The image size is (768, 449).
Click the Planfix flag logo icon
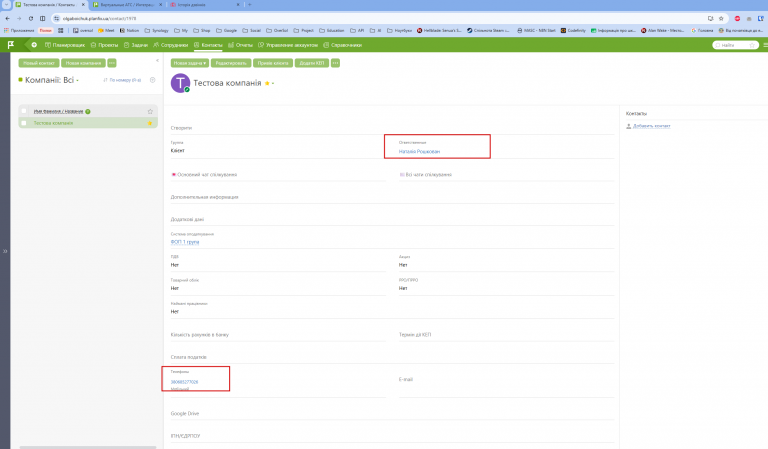point(11,45)
